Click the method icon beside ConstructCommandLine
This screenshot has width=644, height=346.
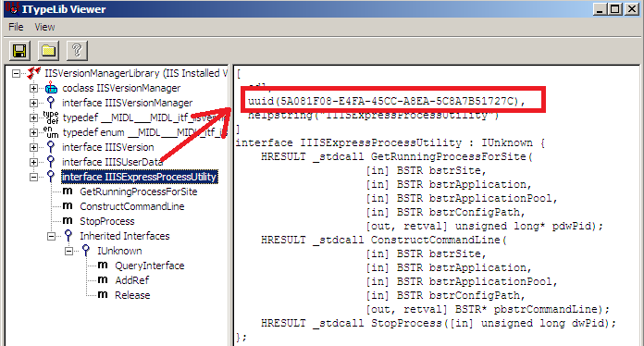68,206
